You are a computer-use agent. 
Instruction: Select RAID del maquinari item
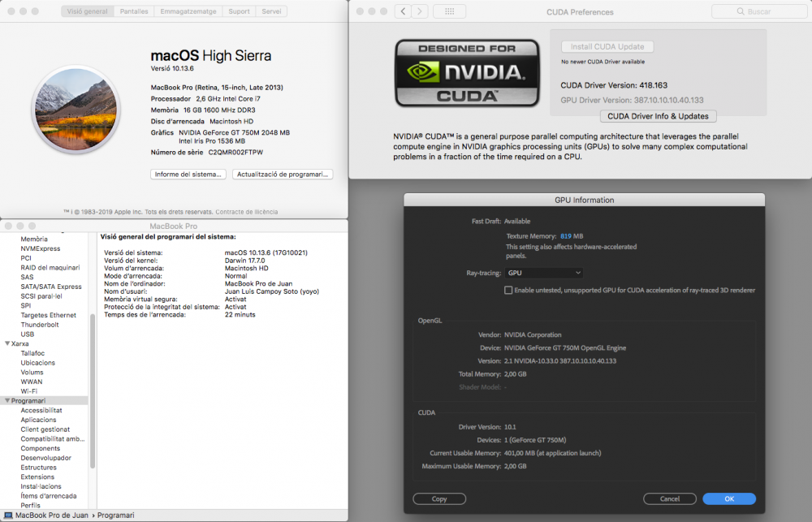50,268
